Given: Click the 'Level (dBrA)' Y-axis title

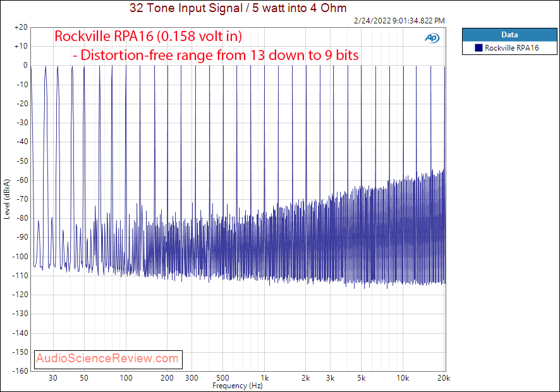Looking at the screenshot, I should (x=7, y=199).
